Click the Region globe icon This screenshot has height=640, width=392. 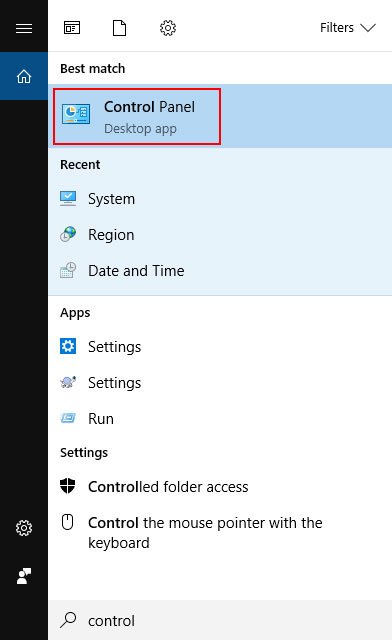(68, 234)
